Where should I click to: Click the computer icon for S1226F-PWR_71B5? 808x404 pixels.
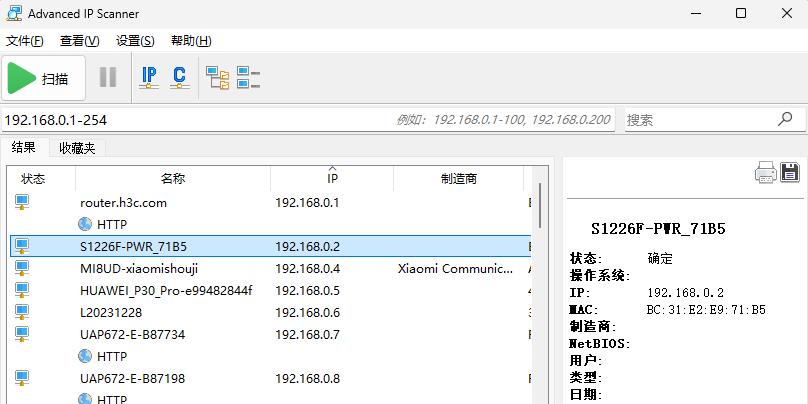[x=22, y=246]
